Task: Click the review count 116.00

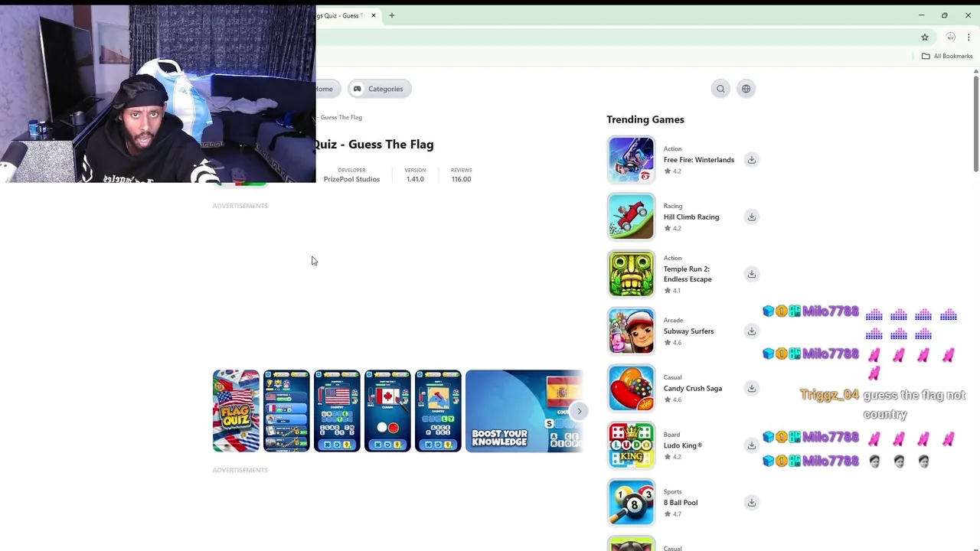Action: 461,179
